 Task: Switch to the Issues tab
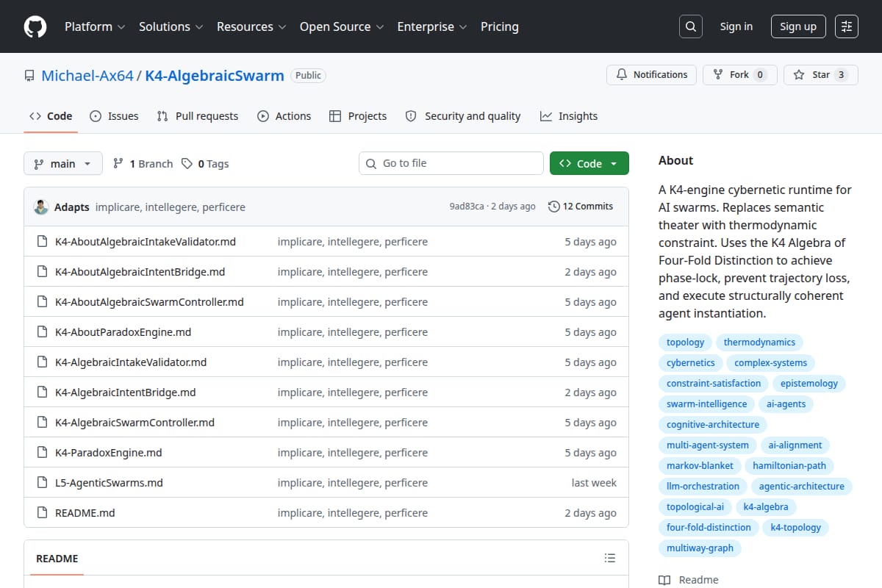[x=114, y=116]
